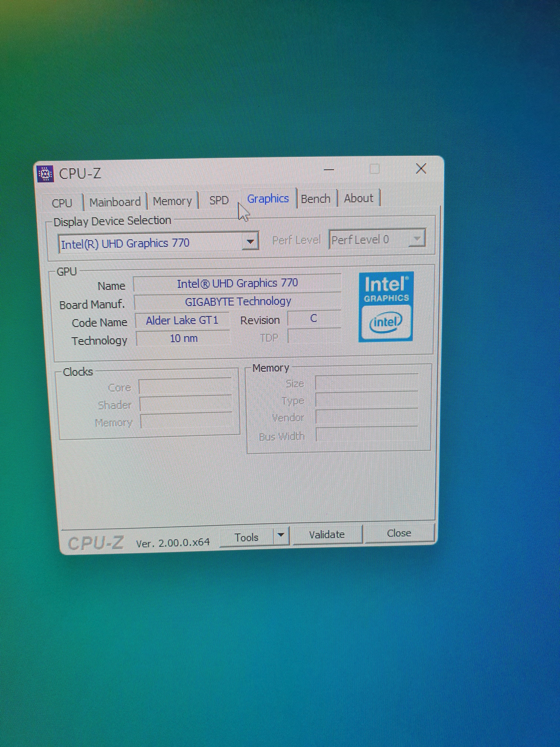The width and height of the screenshot is (560, 747).
Task: Click the GPU Name field
Action: point(237,283)
